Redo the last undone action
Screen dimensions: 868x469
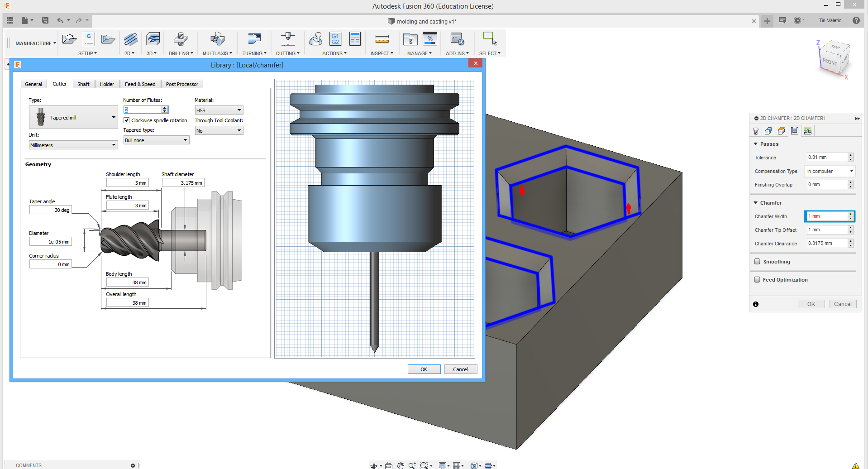click(79, 20)
